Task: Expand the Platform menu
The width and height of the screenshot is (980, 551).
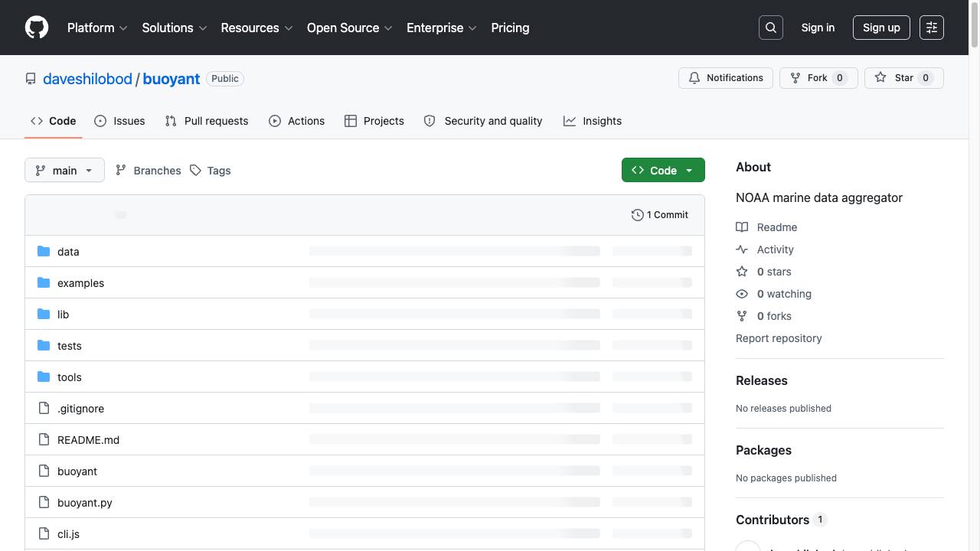Action: (97, 28)
